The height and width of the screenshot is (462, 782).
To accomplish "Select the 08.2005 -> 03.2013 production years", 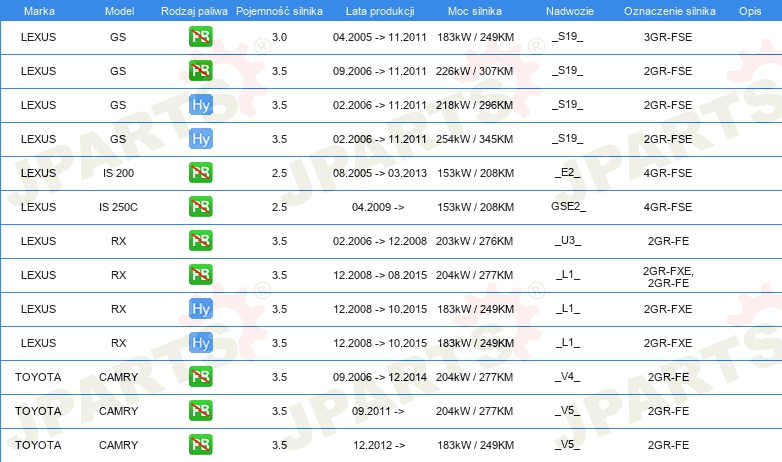I will pos(380,173).
